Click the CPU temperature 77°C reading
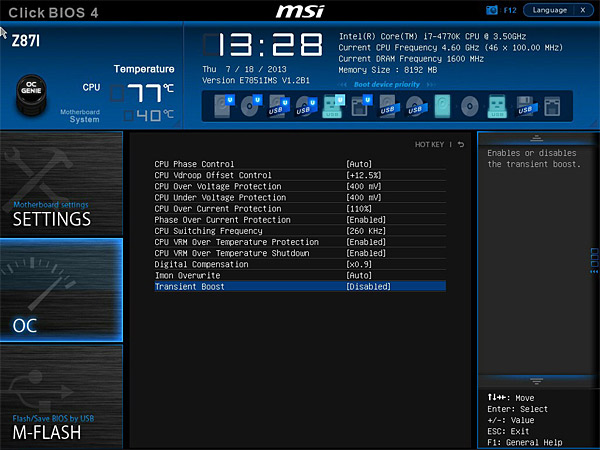The height and width of the screenshot is (450, 600). (x=142, y=93)
